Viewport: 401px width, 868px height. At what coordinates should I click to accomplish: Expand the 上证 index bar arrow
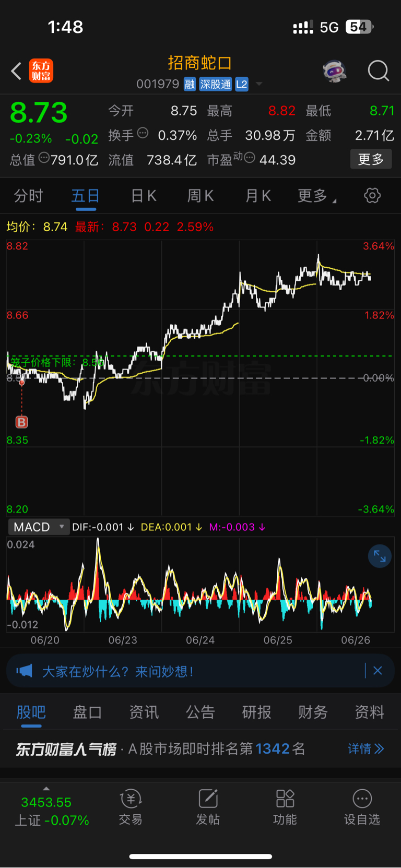click(46, 789)
